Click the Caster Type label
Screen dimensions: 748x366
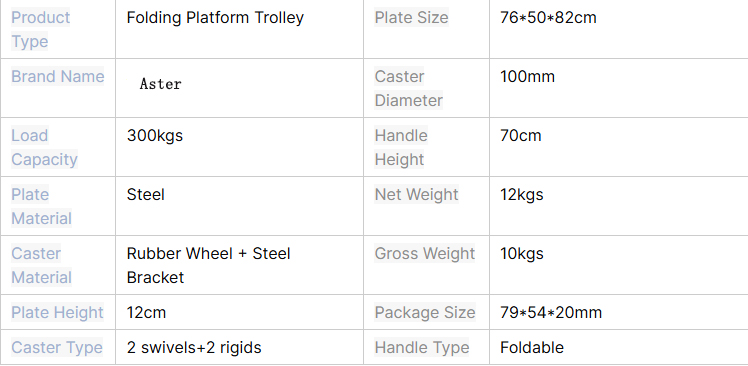(57, 347)
